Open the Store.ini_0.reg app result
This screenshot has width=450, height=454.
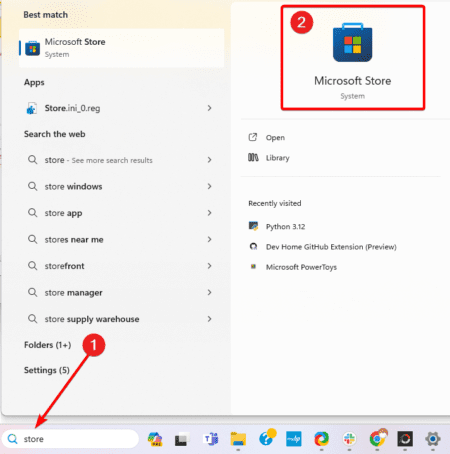coord(120,108)
